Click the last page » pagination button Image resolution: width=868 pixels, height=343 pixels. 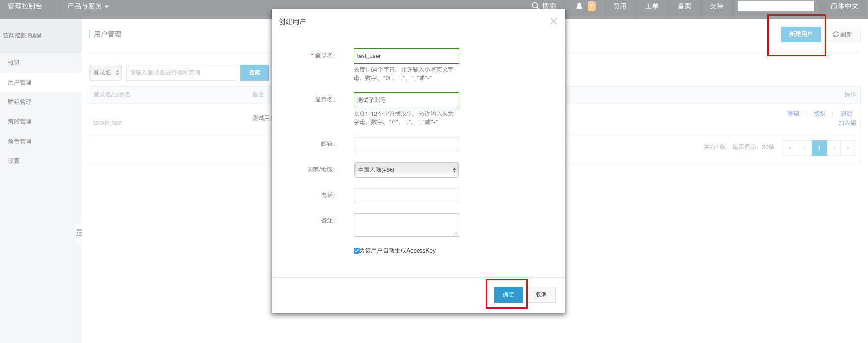[848, 148]
